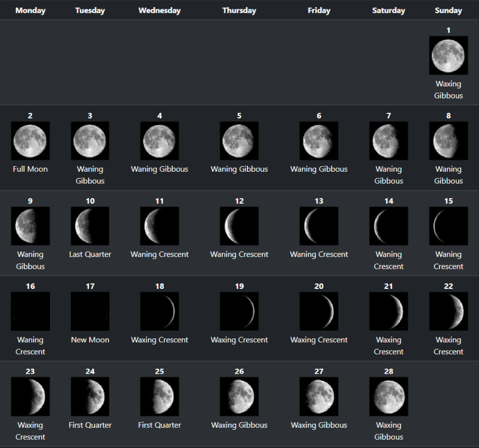Click the Full Moon image on day 2
This screenshot has width=479, height=448.
click(x=30, y=141)
